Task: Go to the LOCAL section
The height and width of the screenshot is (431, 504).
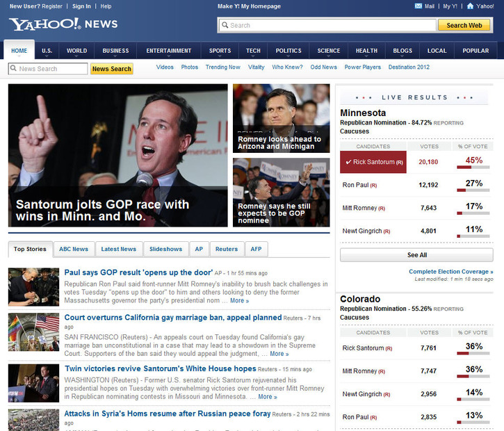Action: pyautogui.click(x=437, y=51)
